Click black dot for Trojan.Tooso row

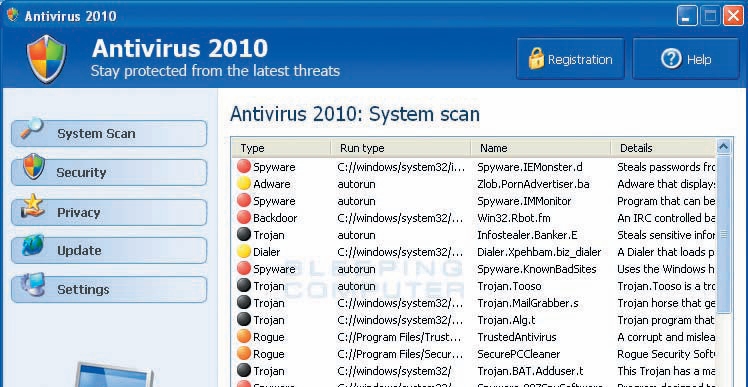pos(244,285)
